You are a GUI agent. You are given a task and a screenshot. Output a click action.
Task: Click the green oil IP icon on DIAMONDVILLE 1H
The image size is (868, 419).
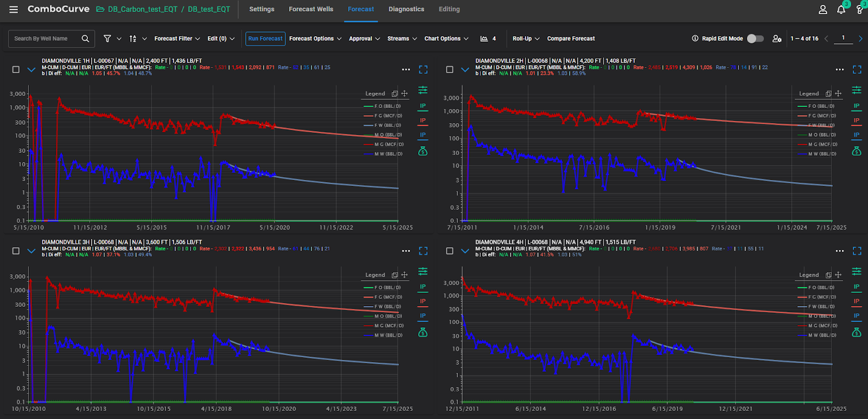tap(423, 106)
